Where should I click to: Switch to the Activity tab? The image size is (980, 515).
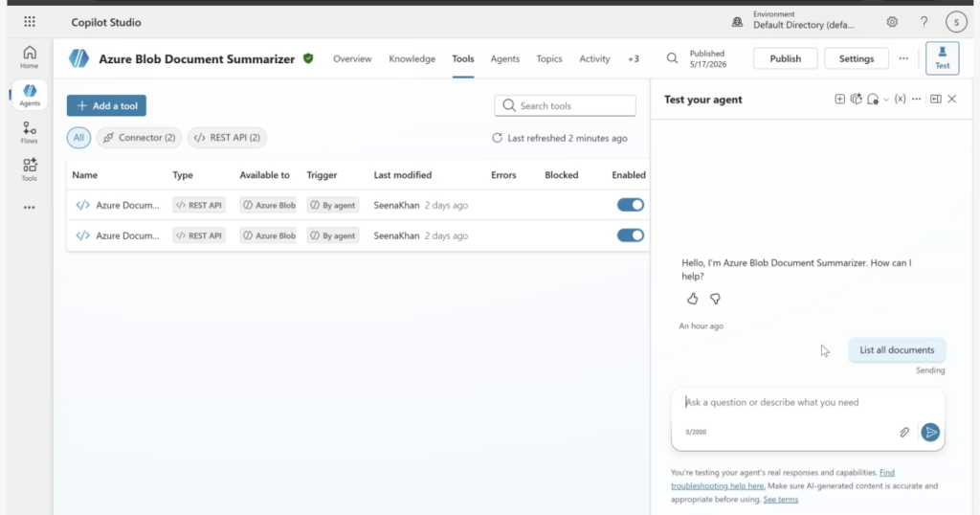tap(594, 58)
